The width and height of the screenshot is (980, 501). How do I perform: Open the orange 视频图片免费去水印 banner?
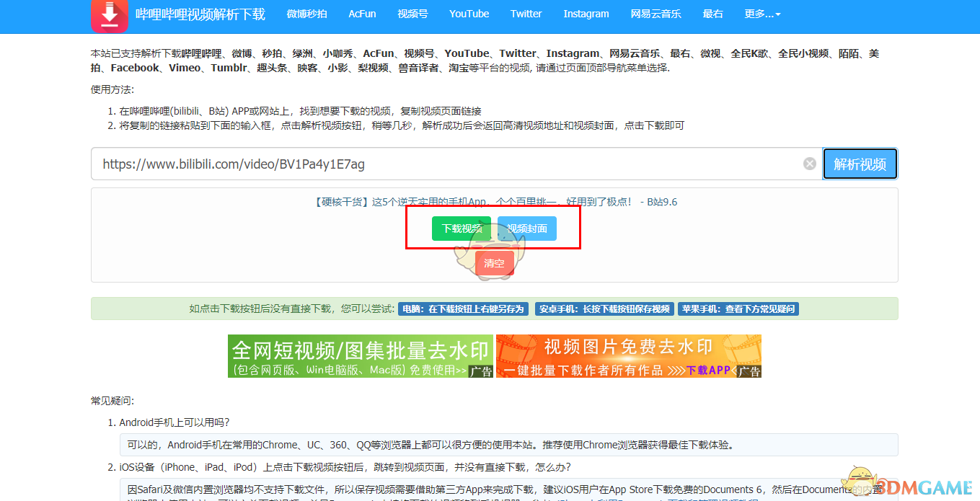point(628,356)
